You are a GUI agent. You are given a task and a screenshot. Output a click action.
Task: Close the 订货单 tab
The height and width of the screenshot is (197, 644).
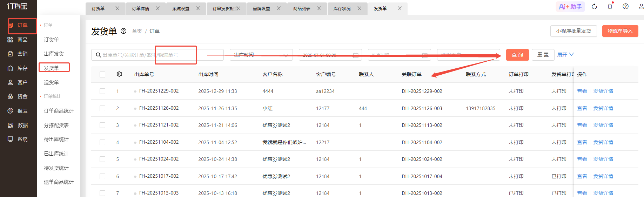(118, 8)
